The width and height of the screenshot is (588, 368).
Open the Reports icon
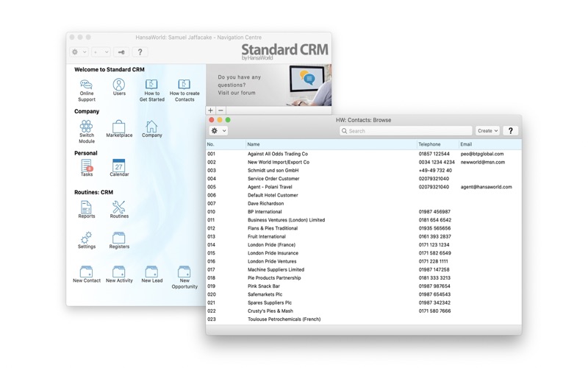[86, 209]
